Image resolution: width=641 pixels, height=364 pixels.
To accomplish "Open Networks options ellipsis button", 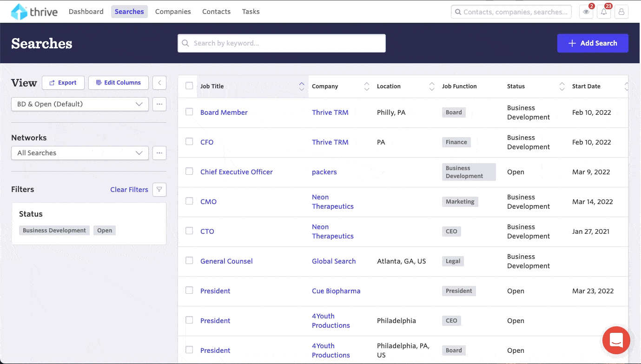I will tap(159, 153).
